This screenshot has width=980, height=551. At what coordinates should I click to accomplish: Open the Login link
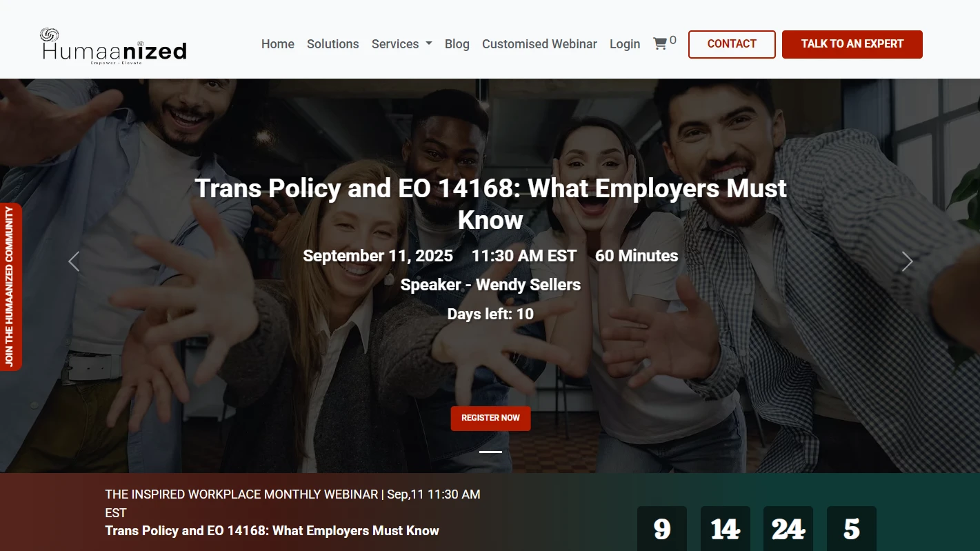625,44
